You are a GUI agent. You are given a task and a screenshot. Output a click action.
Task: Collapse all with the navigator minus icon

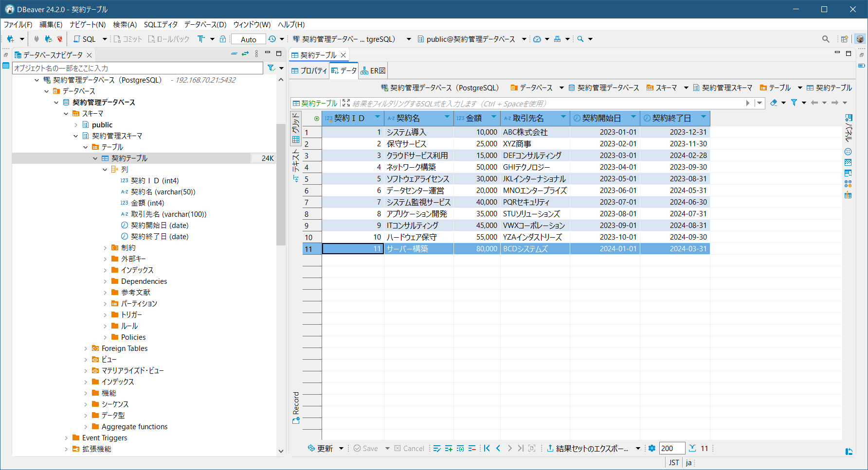pyautogui.click(x=234, y=53)
